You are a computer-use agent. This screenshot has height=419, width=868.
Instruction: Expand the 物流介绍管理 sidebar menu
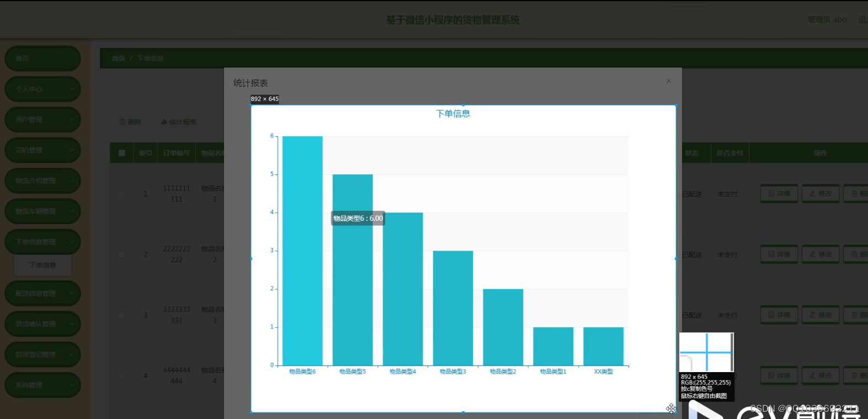(42, 181)
